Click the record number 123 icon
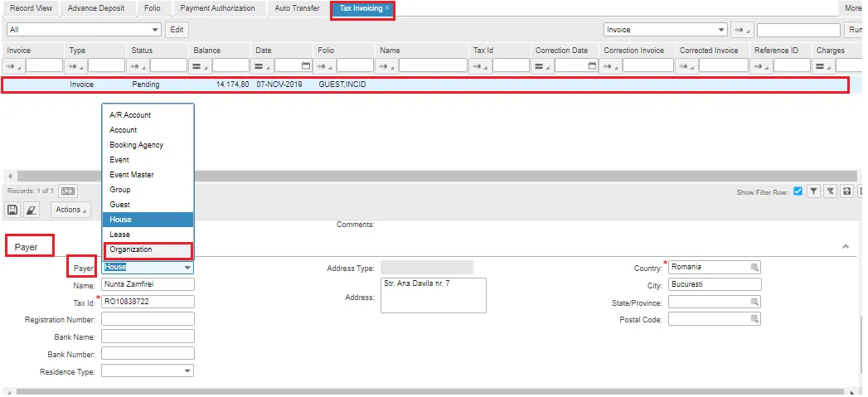 coord(68,191)
